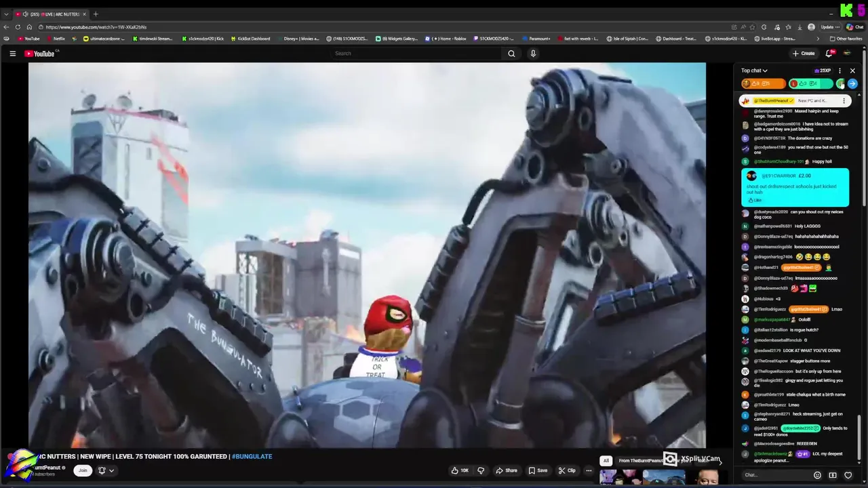Go to the YouTube home logo
The width and height of the screenshot is (868, 488).
(39, 54)
